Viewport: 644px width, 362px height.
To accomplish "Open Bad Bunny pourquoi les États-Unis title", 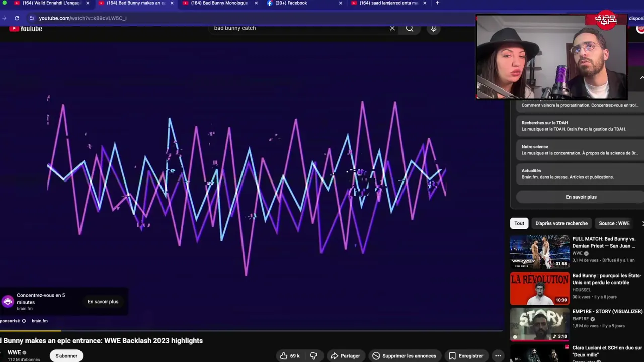I will point(607,279).
